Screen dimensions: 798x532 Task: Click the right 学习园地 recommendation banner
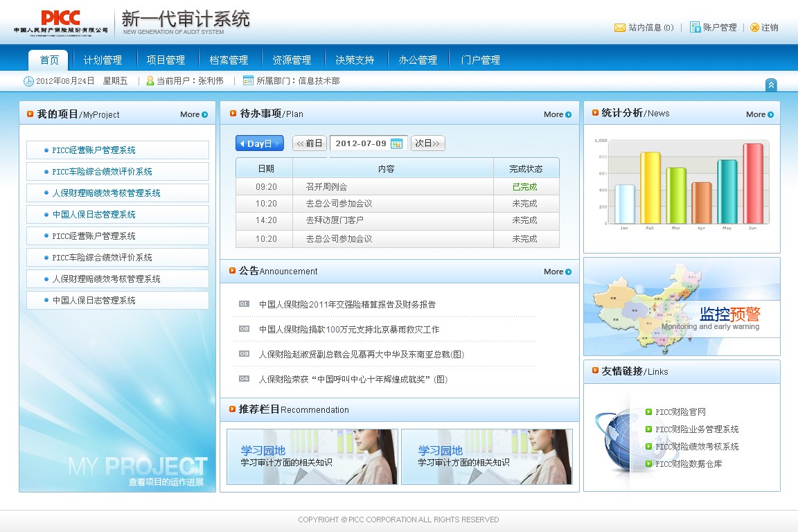[x=487, y=456]
